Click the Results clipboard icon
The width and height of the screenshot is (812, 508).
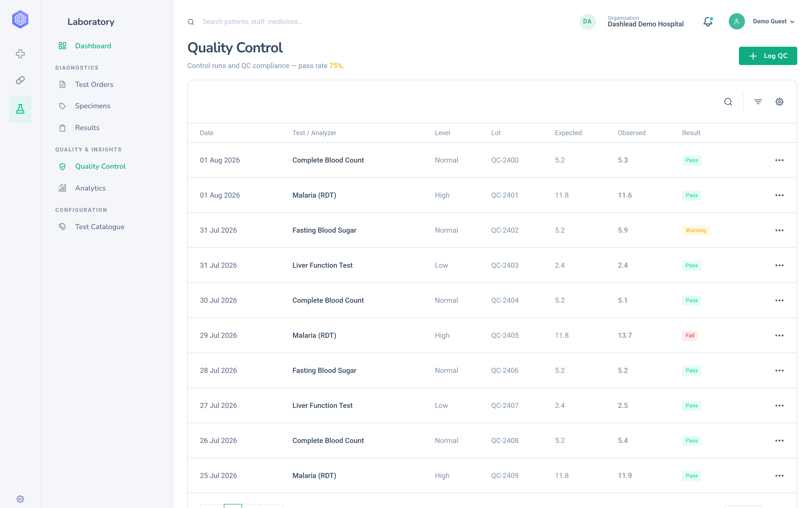pyautogui.click(x=62, y=128)
